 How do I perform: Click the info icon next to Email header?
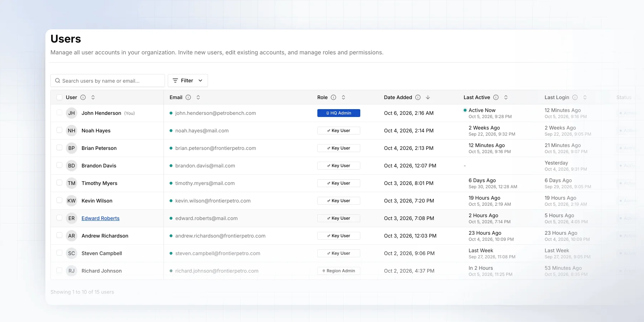(188, 97)
